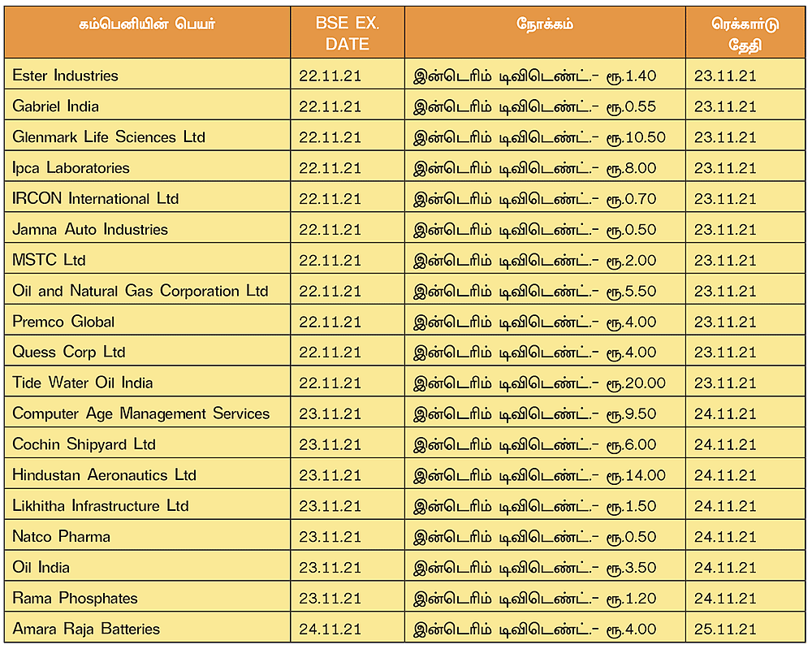Select the 'Rama Phosphates' company name

(75, 599)
